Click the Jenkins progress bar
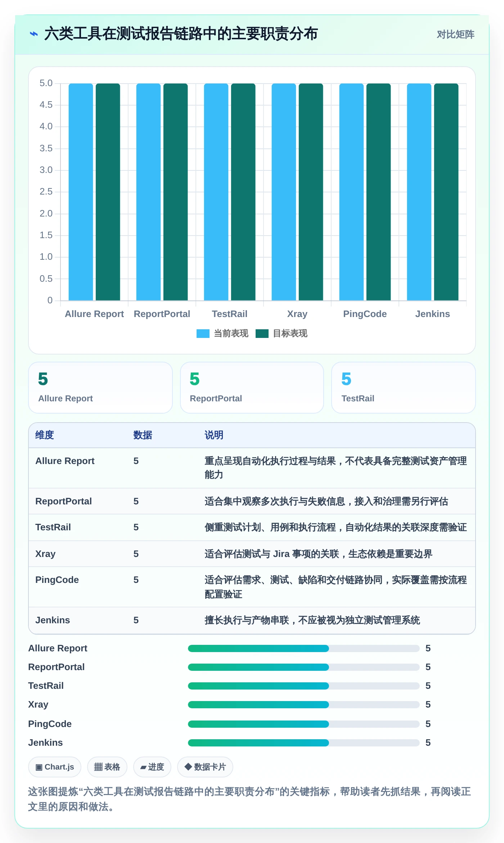Image resolution: width=504 pixels, height=843 pixels. [303, 743]
